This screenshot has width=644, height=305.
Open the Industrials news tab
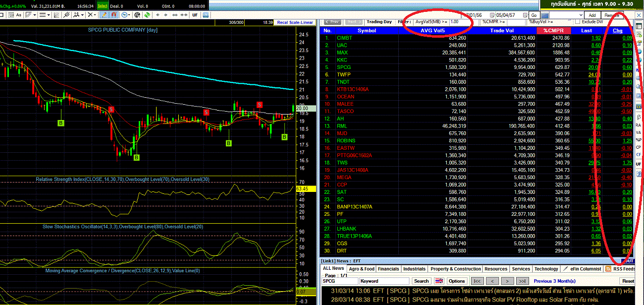414,269
